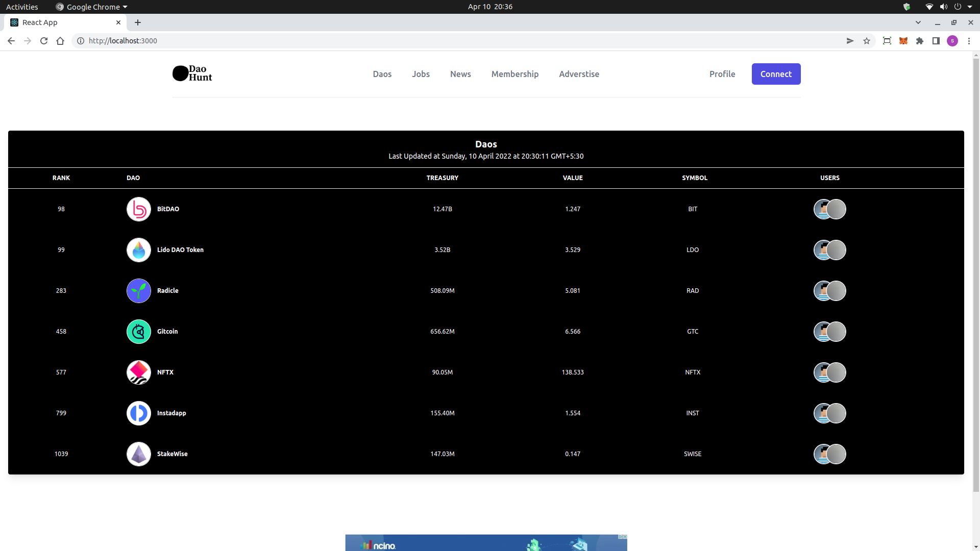This screenshot has height=551, width=980.
Task: Expand the tab search chevron
Action: tap(918, 22)
